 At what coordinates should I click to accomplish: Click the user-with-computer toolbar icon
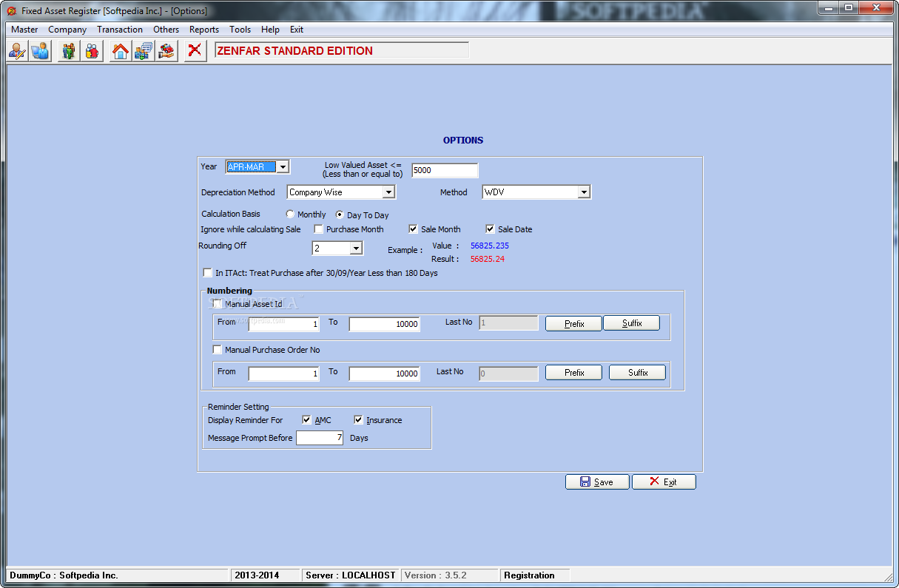point(41,51)
